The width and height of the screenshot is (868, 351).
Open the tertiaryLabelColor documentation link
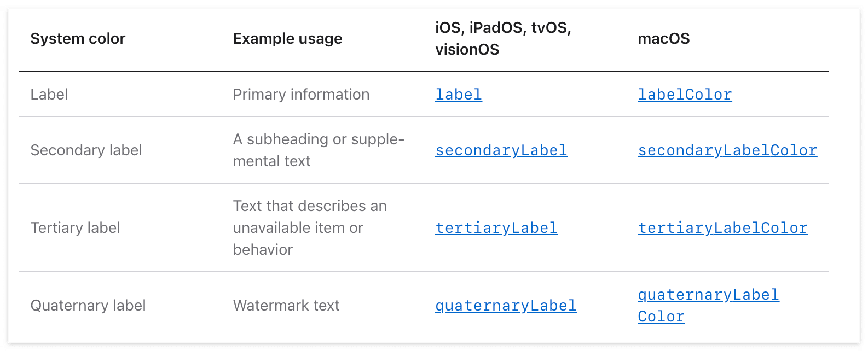722,228
